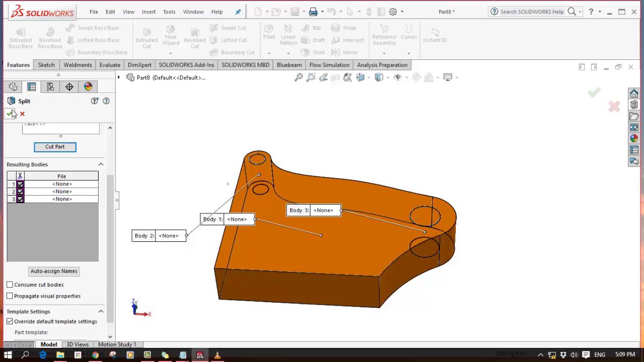Open Options gear dropdown arrow

(402, 12)
